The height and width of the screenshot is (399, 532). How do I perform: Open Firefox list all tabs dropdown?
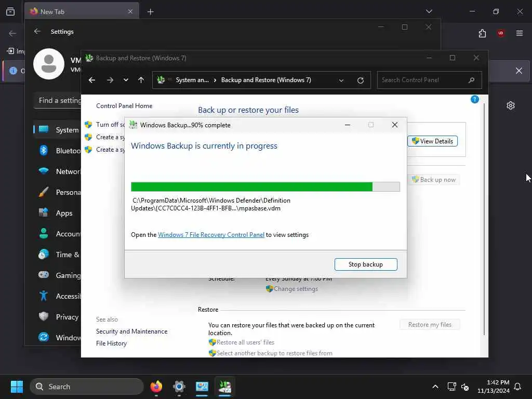click(429, 11)
